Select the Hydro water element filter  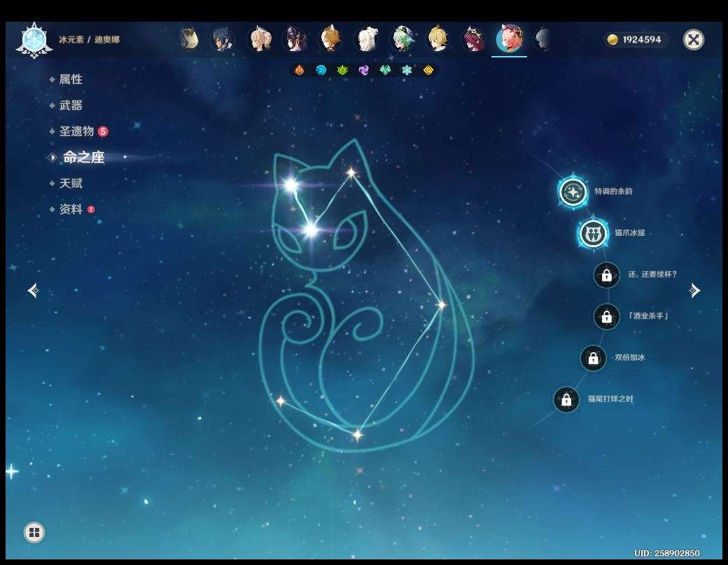[x=321, y=70]
